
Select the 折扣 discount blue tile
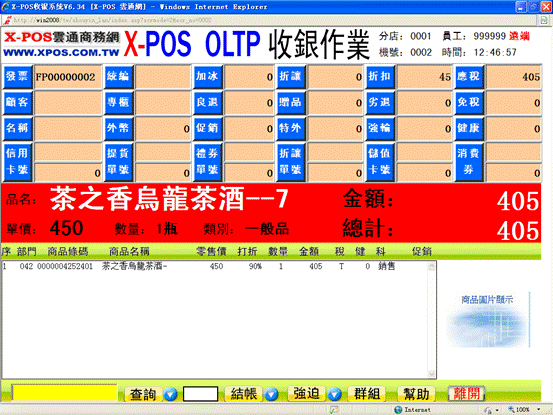click(380, 76)
